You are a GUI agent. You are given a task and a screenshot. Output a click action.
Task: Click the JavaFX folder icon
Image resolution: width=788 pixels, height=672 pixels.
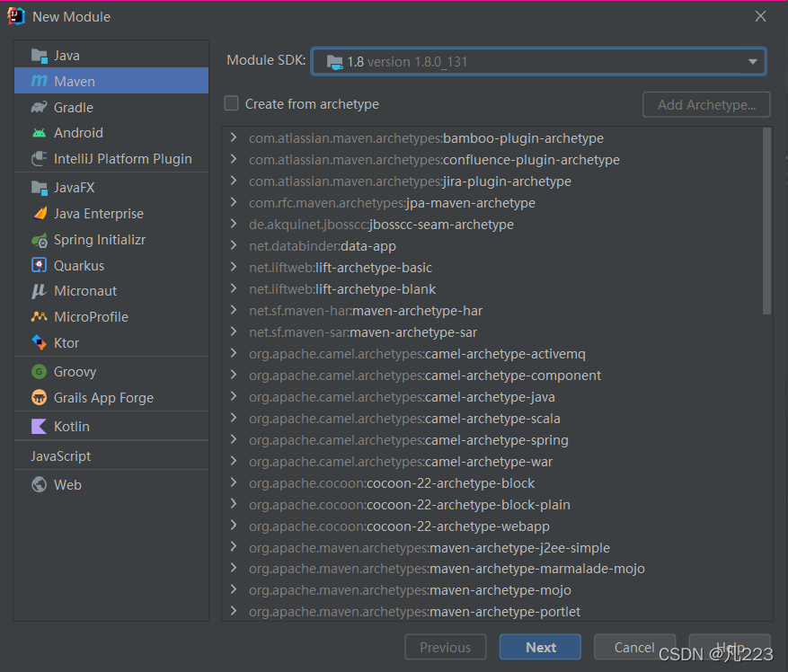coord(40,188)
